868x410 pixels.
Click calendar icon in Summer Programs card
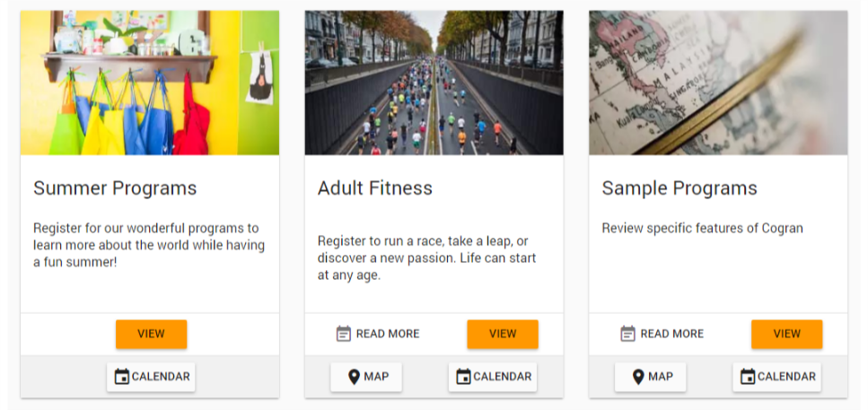122,377
